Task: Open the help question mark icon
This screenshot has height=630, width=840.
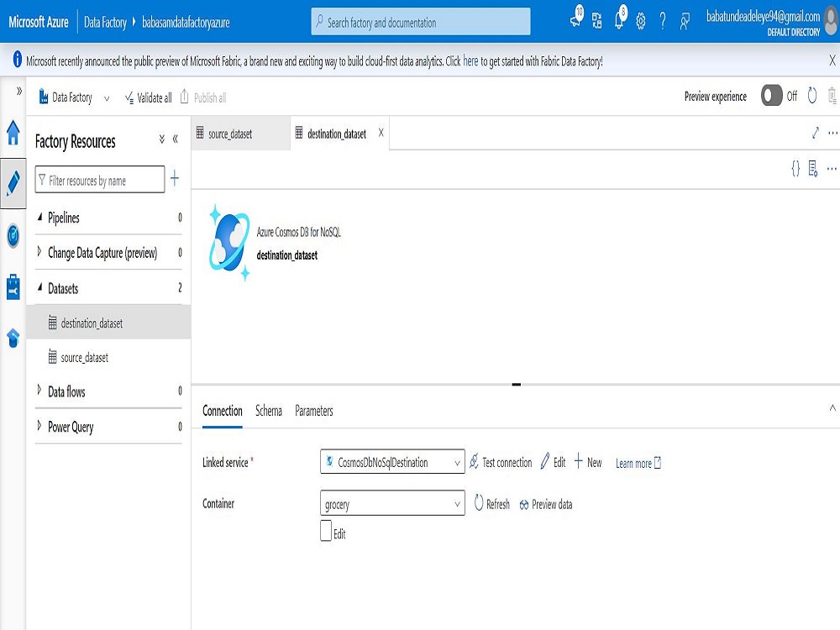Action: pos(663,22)
